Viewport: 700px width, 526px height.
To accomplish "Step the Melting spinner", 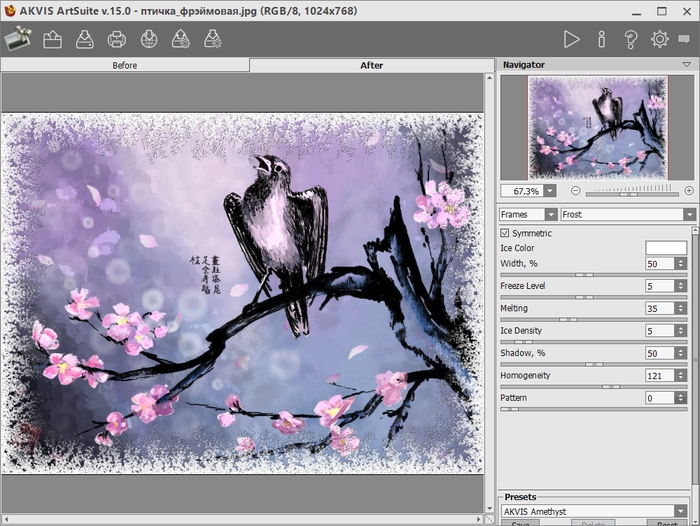I will 681,309.
